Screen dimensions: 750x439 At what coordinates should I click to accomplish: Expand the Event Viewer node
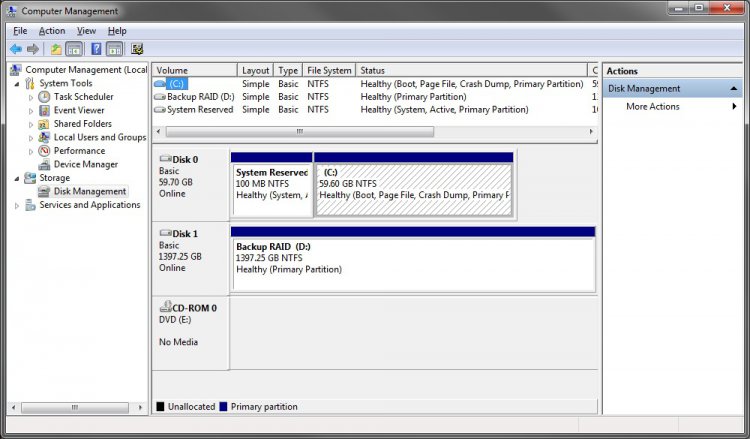31,111
